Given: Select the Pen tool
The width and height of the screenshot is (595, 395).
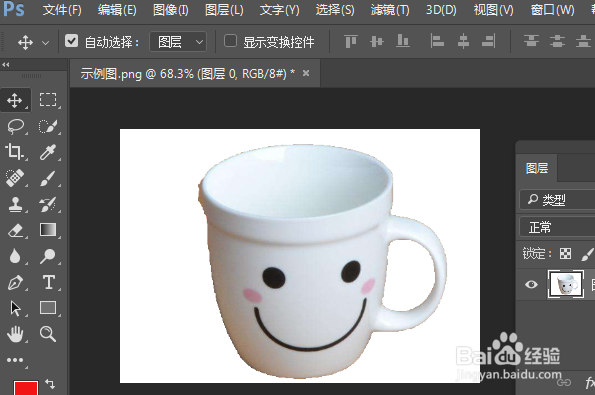Looking at the screenshot, I should pos(15,283).
